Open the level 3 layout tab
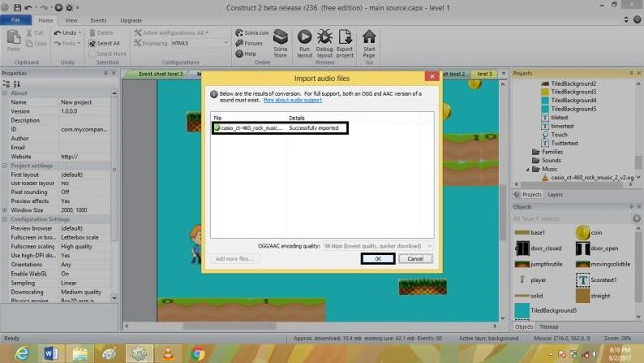 pos(484,74)
